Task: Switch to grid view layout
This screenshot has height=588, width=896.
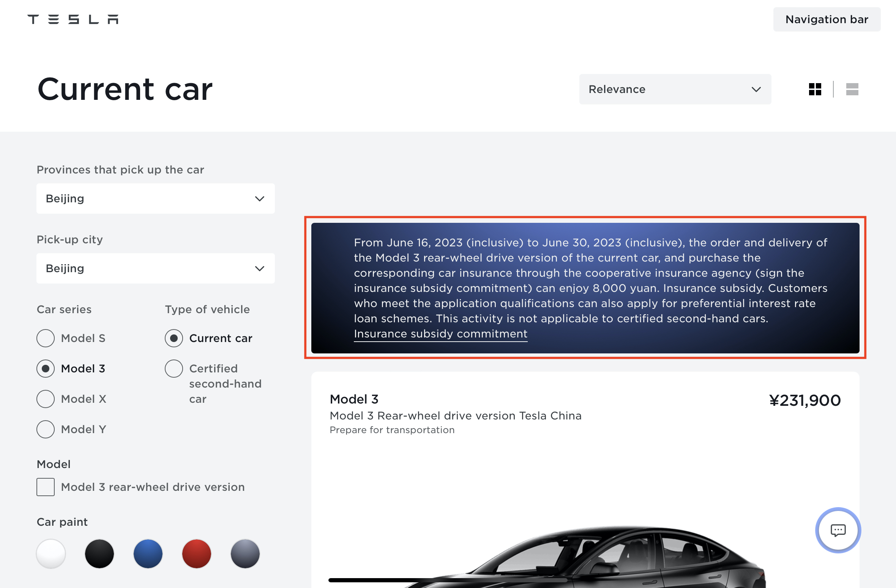Action: [815, 89]
